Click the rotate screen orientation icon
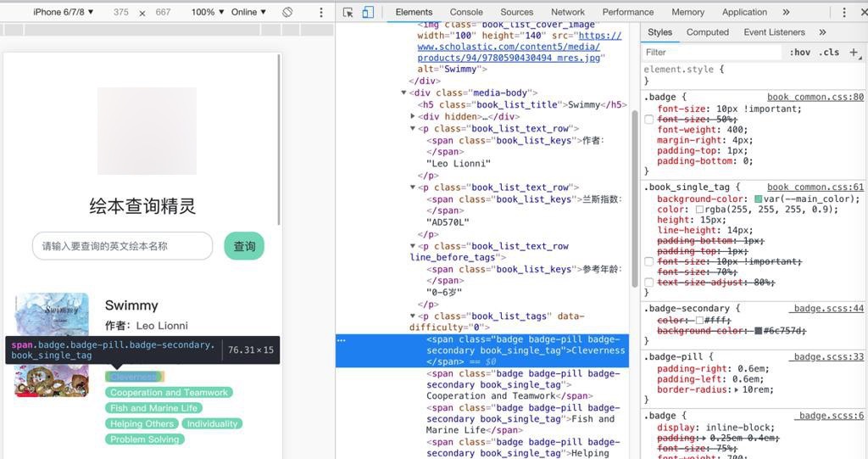Image resolution: width=868 pixels, height=459 pixels. [287, 12]
